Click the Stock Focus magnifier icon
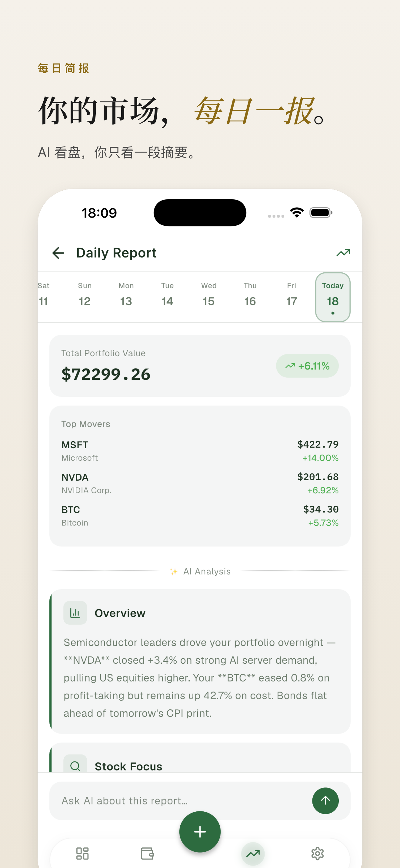The image size is (400, 868). [x=75, y=766]
